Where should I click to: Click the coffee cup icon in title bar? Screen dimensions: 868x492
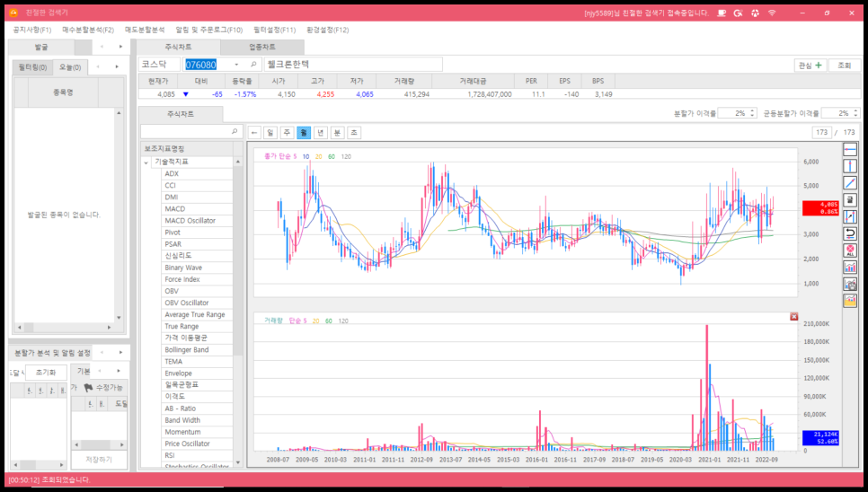click(x=722, y=13)
